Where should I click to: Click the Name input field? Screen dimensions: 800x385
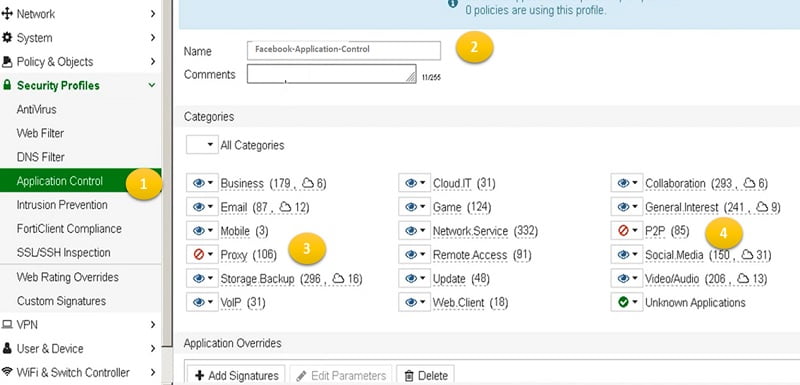pyautogui.click(x=344, y=50)
